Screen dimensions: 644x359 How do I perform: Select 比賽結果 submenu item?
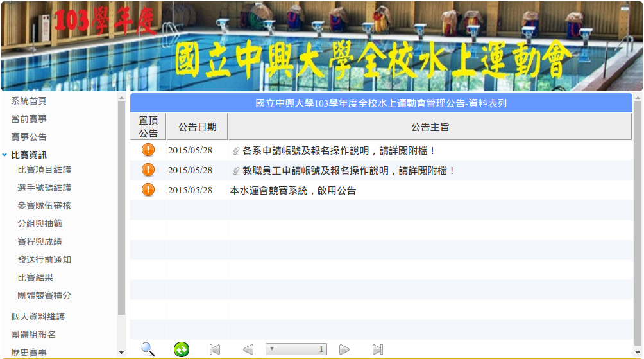[x=35, y=277]
